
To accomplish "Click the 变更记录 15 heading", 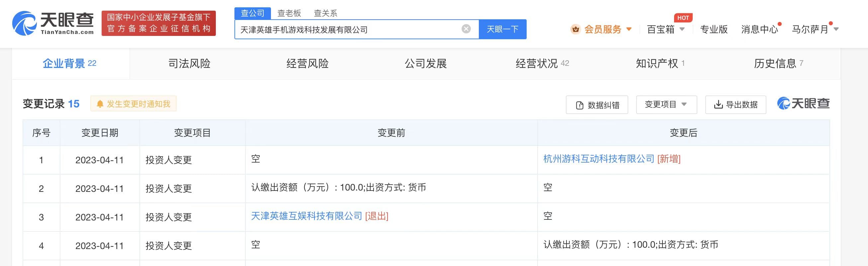I will point(51,104).
